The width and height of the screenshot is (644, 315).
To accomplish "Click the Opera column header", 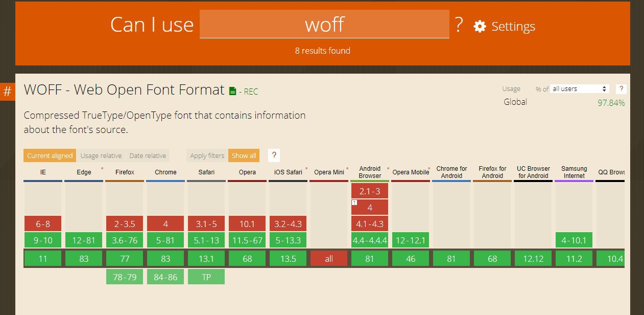I will 247,173.
